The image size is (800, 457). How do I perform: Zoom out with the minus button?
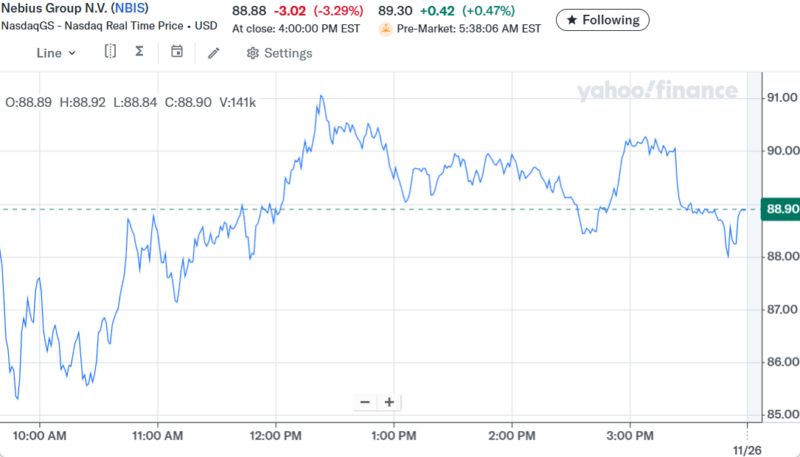[365, 402]
